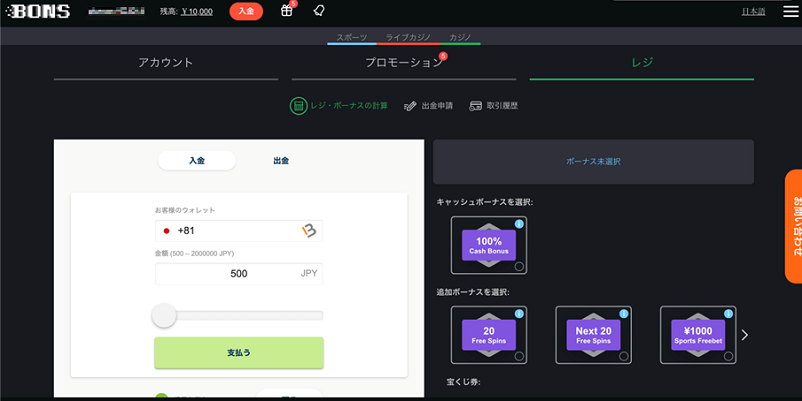802x401 pixels.
Task: Select the 100% Cash Bonus radio circle
Action: tap(519, 266)
